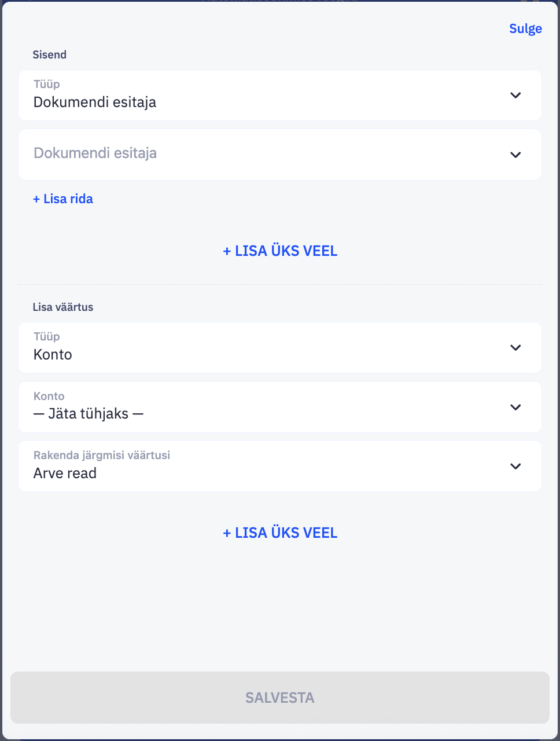560x741 pixels.
Task: Click the — Jäta tühjaks — value text
Action: pyautogui.click(x=89, y=414)
